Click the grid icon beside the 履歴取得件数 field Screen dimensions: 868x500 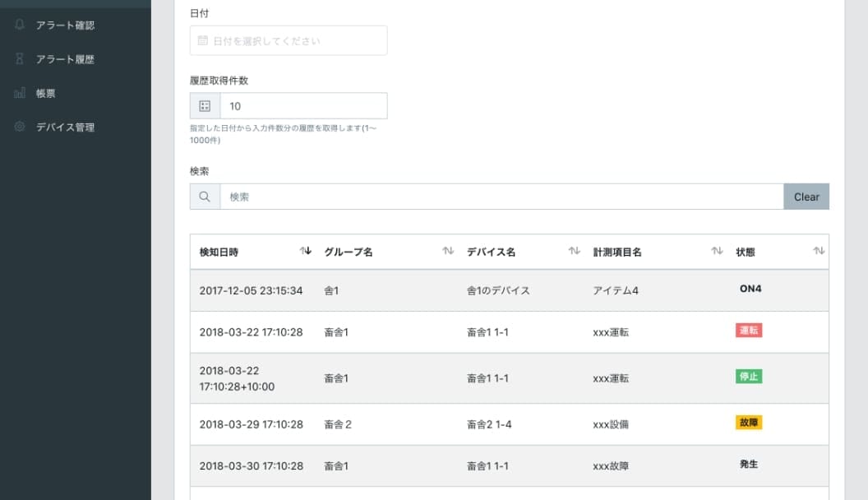pos(205,106)
